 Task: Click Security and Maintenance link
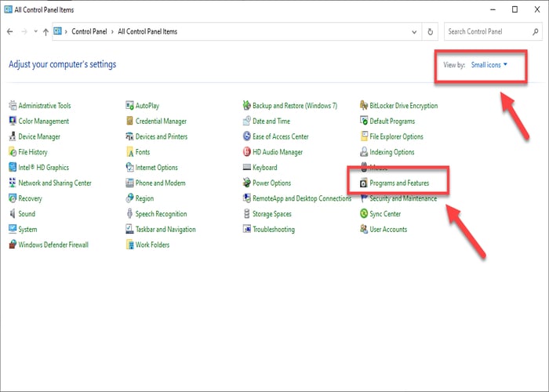coord(403,198)
